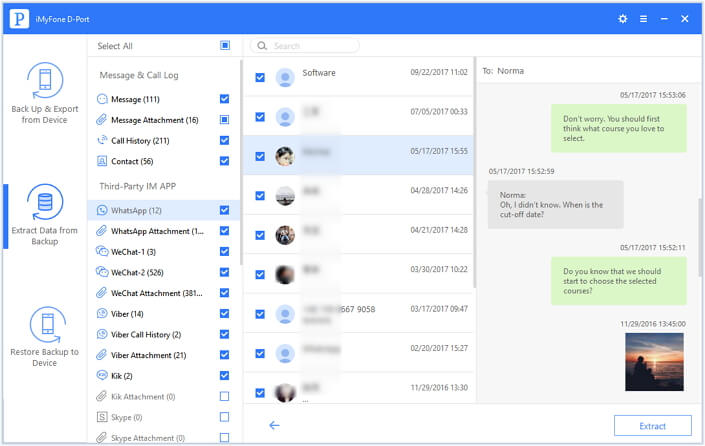Click the Skype Attachment paperclip icon
Viewport: 705px width, 446px height.
pos(102,437)
